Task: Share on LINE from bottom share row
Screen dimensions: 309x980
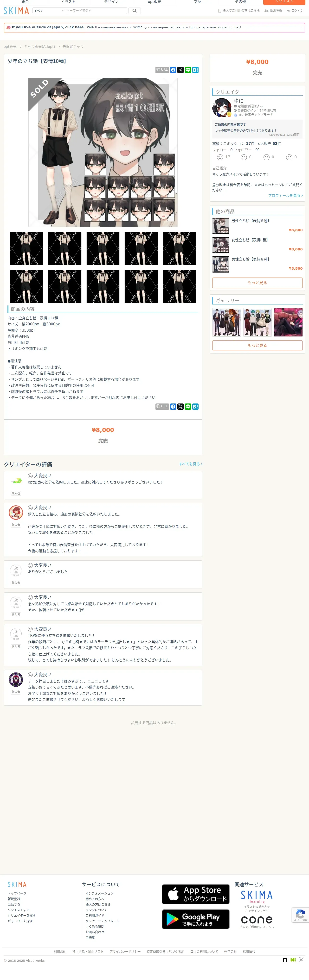Action: (x=188, y=406)
